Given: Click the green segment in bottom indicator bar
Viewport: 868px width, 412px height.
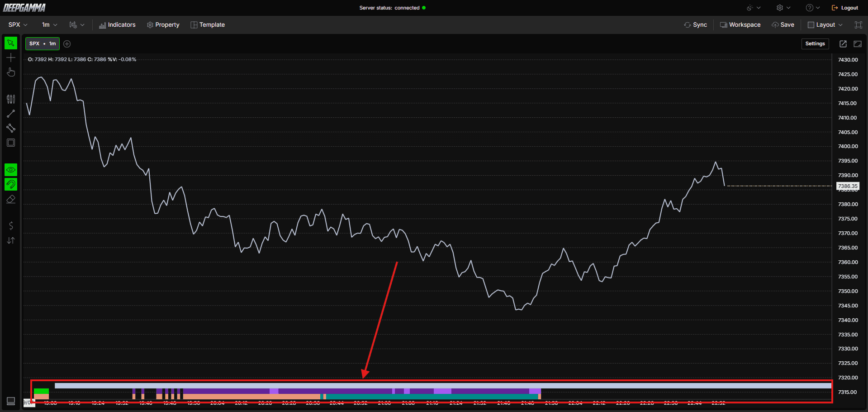Looking at the screenshot, I should click(x=41, y=391).
